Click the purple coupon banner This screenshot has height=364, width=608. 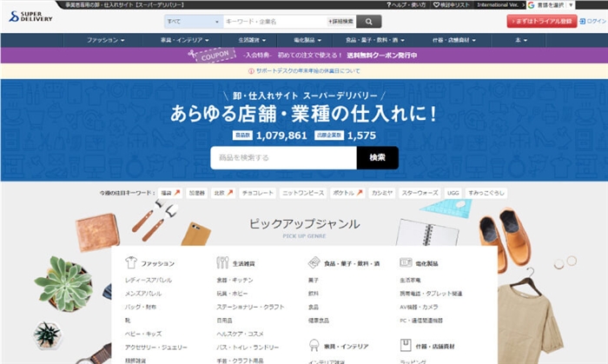304,56
